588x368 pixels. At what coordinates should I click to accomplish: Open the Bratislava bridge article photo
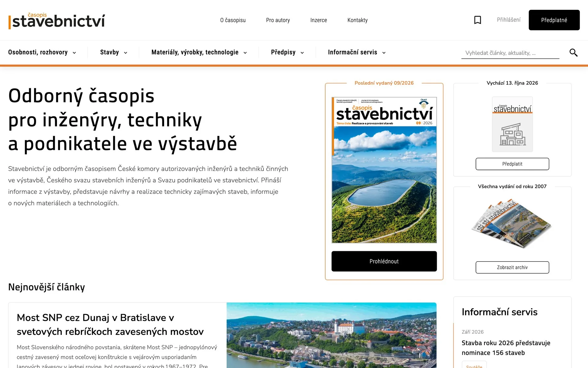pyautogui.click(x=331, y=335)
